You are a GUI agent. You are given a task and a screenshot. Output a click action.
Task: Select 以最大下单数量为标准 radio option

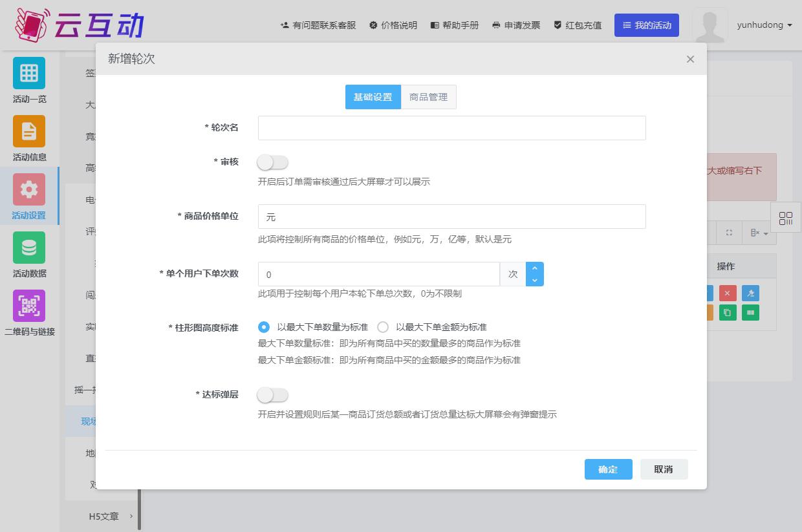click(x=264, y=327)
